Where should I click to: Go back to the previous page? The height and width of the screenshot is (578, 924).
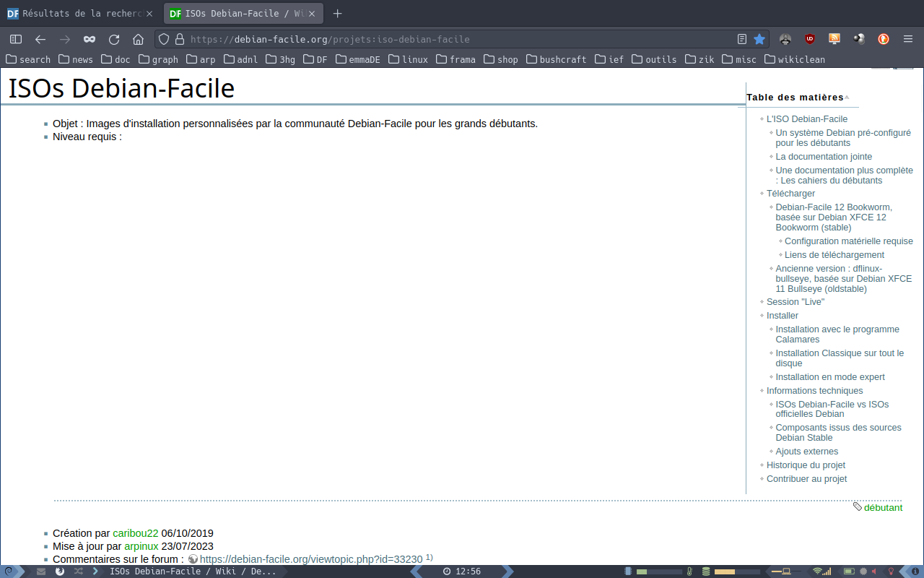pyautogui.click(x=40, y=39)
